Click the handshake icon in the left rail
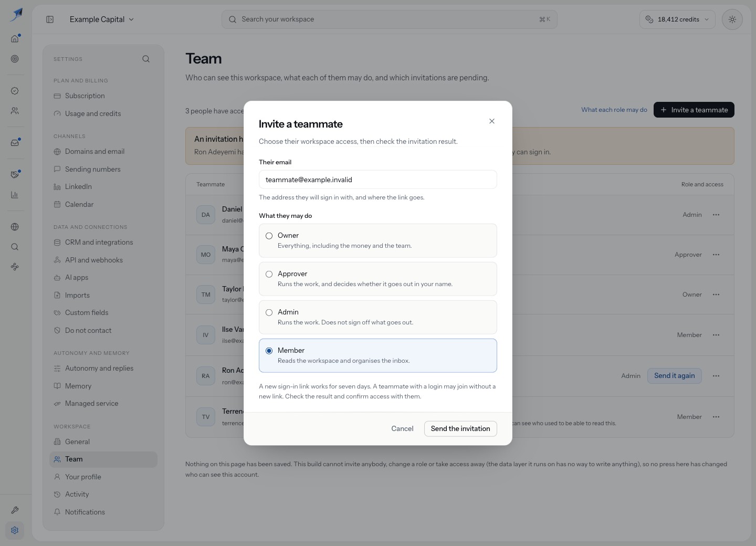This screenshot has width=756, height=546. click(15, 174)
